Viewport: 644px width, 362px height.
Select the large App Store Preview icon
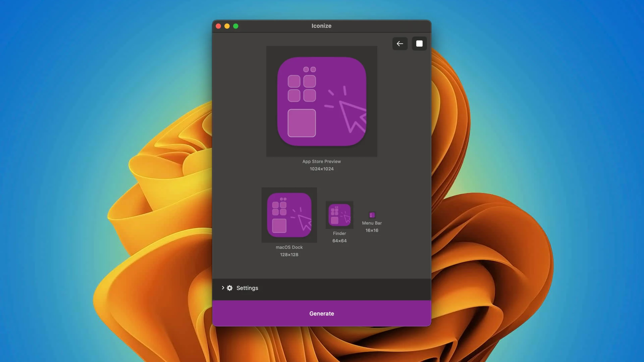[x=321, y=101]
